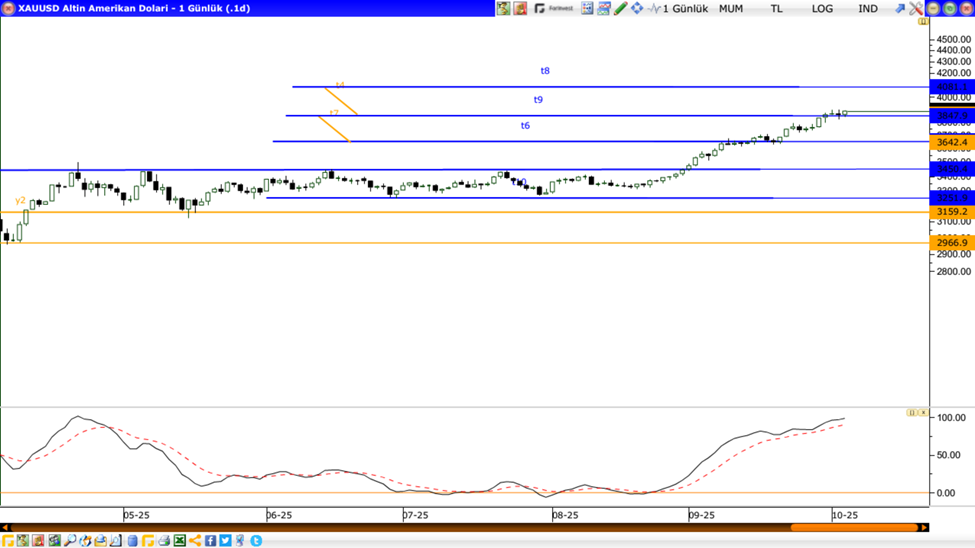Expand the indicator panel with maximize button
The image size is (975, 548).
tap(911, 412)
